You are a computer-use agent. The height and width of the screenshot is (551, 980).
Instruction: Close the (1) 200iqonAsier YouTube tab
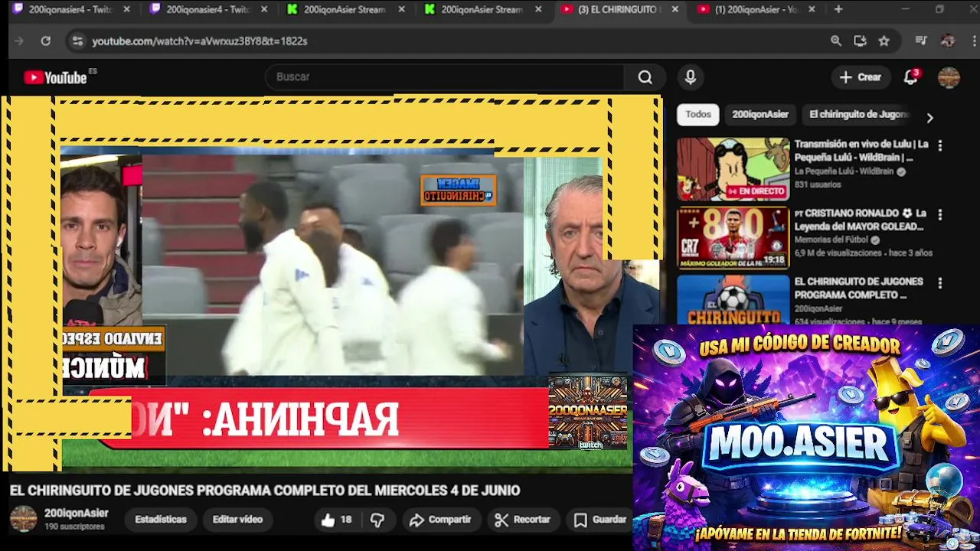pyautogui.click(x=812, y=9)
